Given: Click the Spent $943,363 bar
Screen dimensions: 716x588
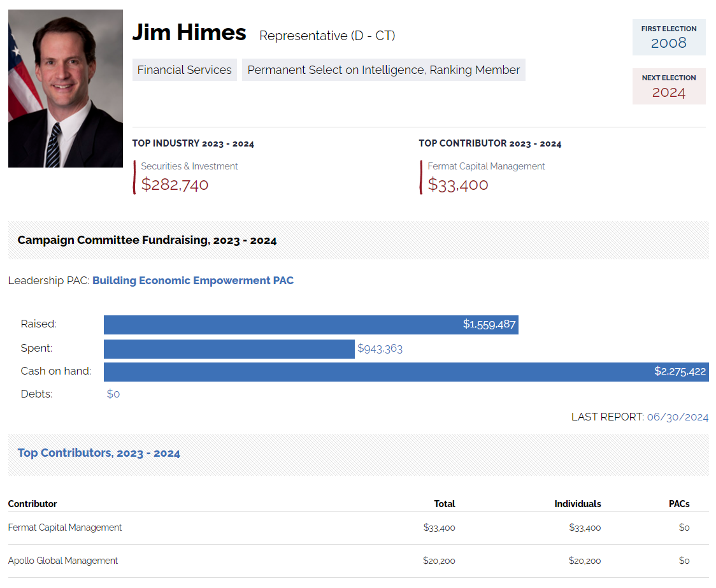Looking at the screenshot, I should tap(229, 348).
